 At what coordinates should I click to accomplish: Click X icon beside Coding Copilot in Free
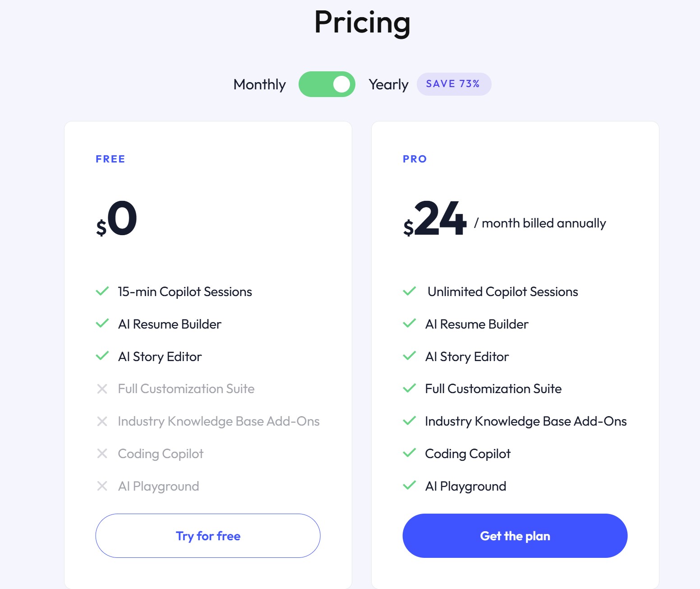[102, 454]
